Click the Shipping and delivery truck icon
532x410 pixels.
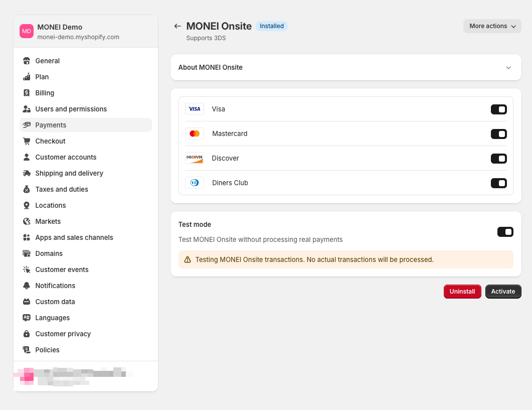[x=27, y=173]
